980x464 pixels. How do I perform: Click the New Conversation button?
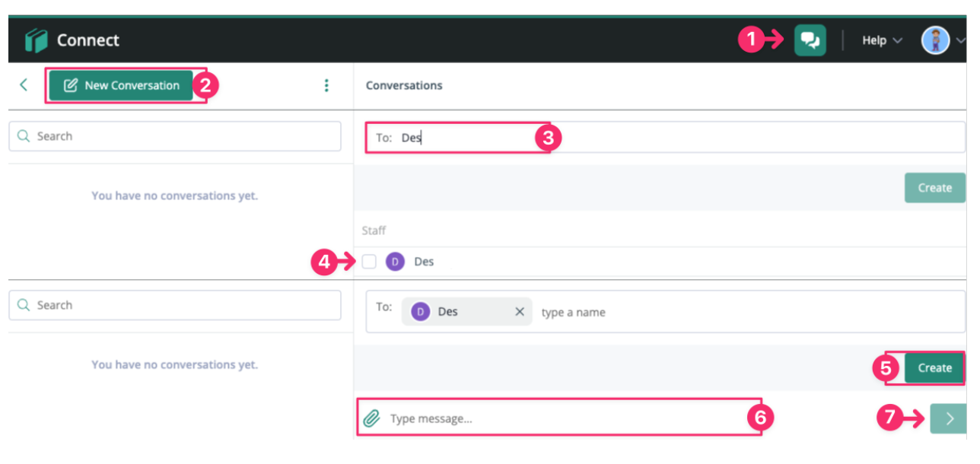pos(122,85)
